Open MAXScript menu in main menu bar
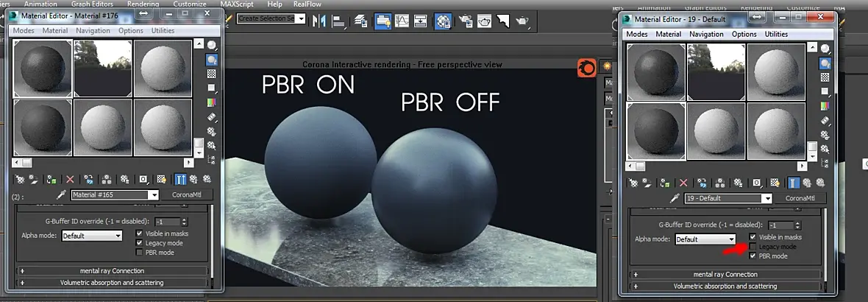The width and height of the screenshot is (868, 302). tap(237, 4)
